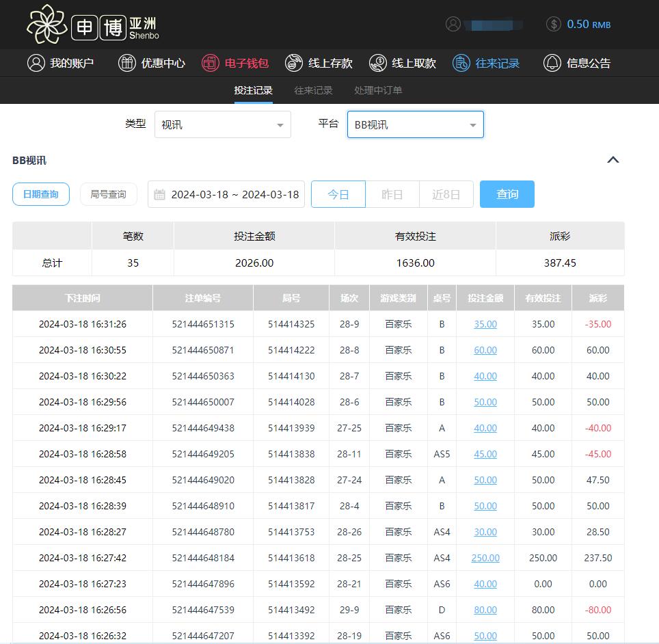
Task: Click total bet amount 2026.00
Action: (x=254, y=263)
